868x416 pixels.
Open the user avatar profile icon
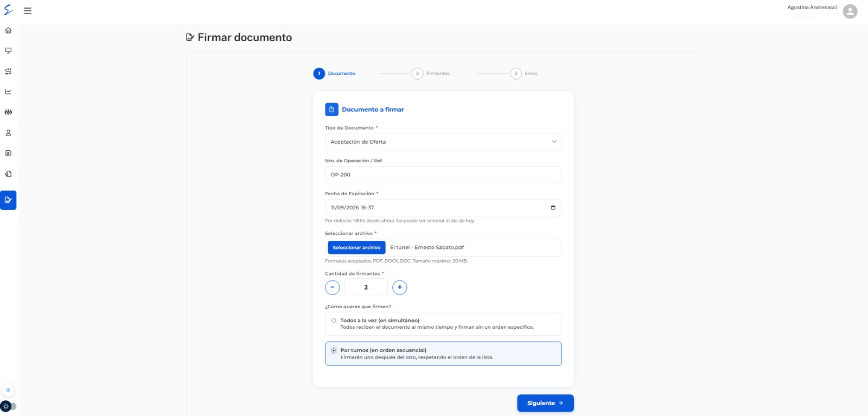pos(850,11)
